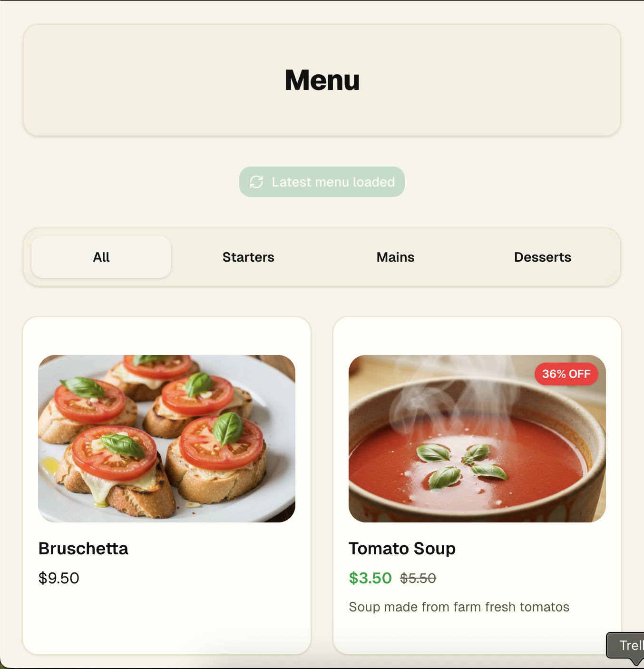Click the Menu page heading
644x669 pixels.
pyautogui.click(x=322, y=80)
